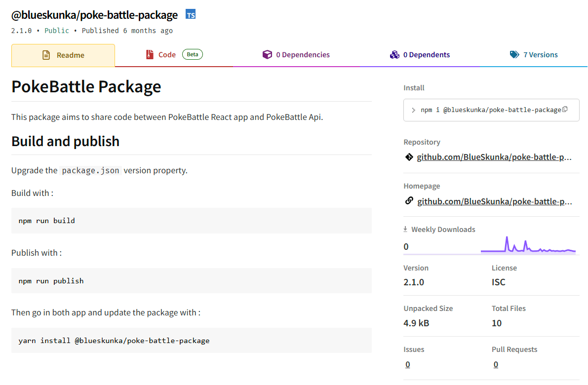Click the 'Issues' sidebar label
Viewport: 588px width, 385px height.
(x=414, y=349)
